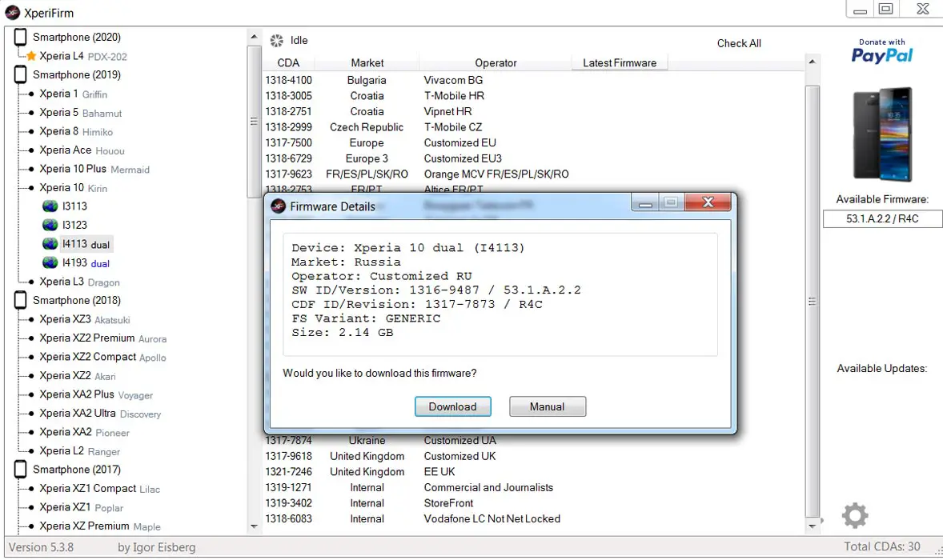Select the Commercial and Journalists row
Viewport: 943px width, 560px height.
(x=532, y=487)
